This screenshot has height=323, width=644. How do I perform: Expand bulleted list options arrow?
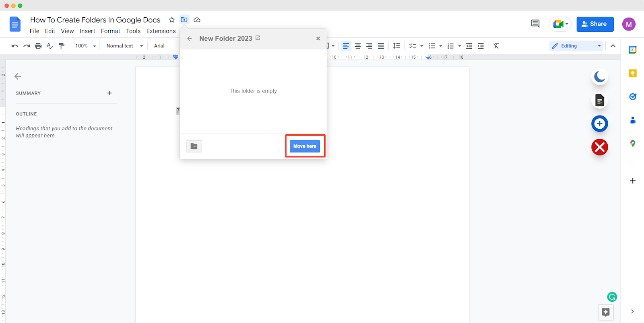click(441, 46)
